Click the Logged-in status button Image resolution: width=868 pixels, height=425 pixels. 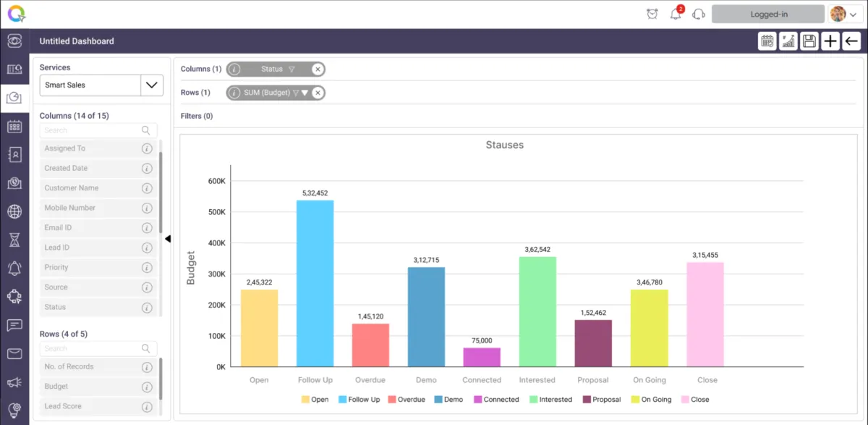[x=768, y=14]
